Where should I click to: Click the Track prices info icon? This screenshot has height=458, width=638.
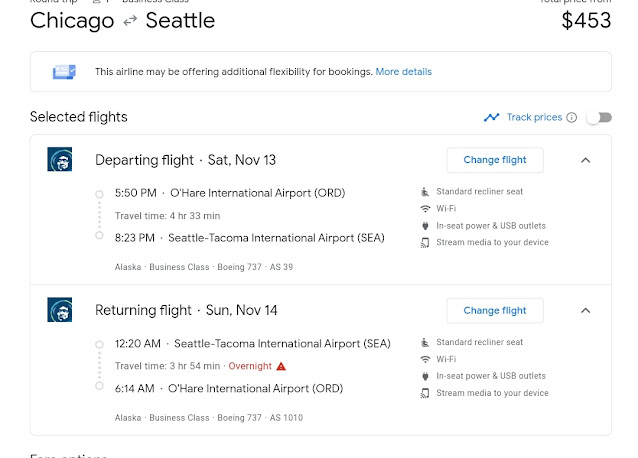pyautogui.click(x=572, y=118)
